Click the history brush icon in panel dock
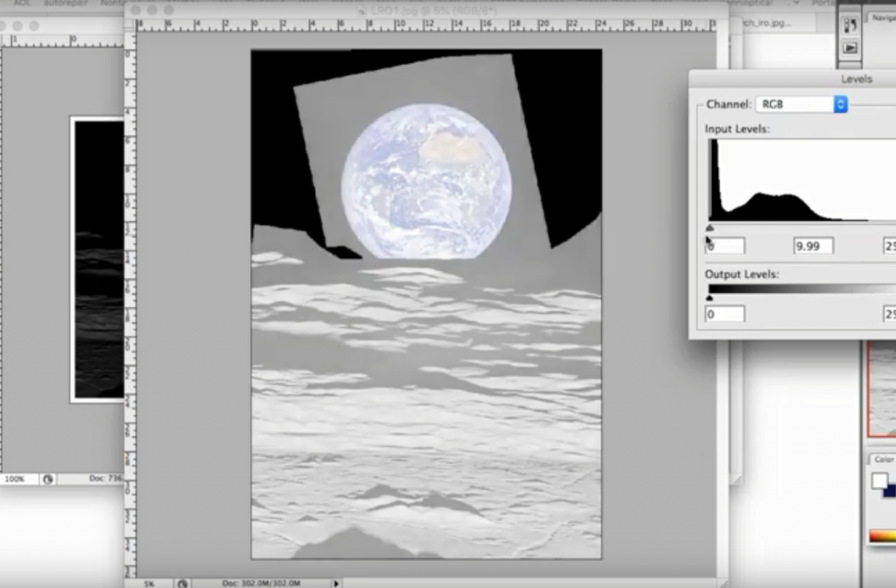Image resolution: width=896 pixels, height=588 pixels. click(x=850, y=25)
